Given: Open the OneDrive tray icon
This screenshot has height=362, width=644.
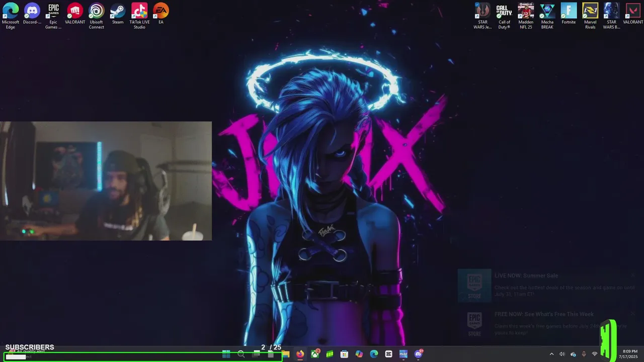Looking at the screenshot, I should pyautogui.click(x=573, y=354).
